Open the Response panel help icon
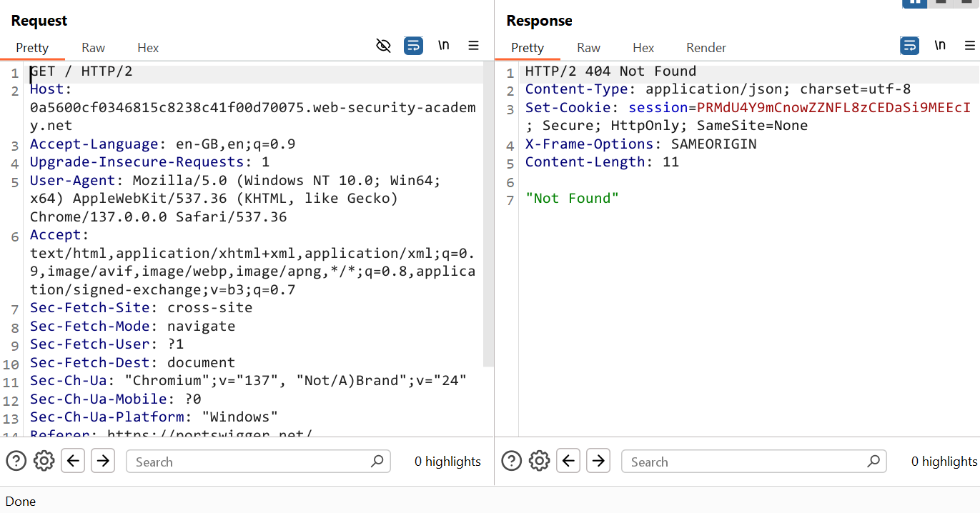 511,461
